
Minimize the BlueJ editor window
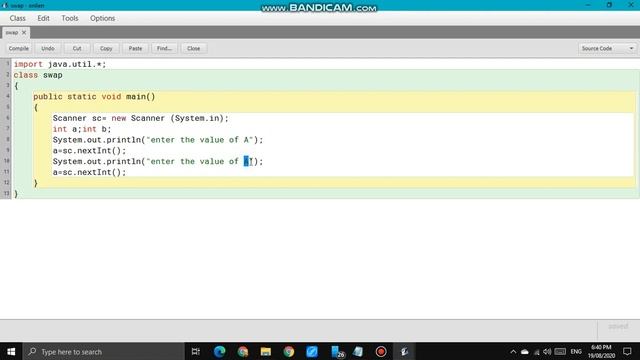(588, 5)
